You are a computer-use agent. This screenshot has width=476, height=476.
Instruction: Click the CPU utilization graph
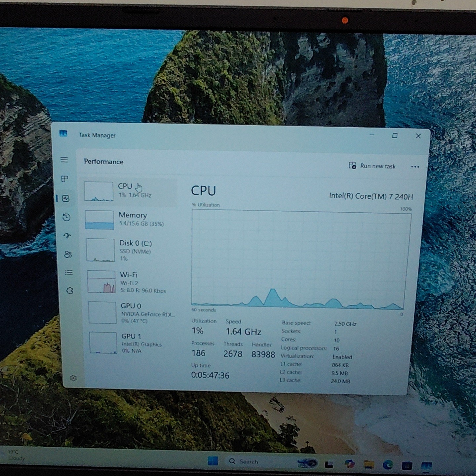301,260
